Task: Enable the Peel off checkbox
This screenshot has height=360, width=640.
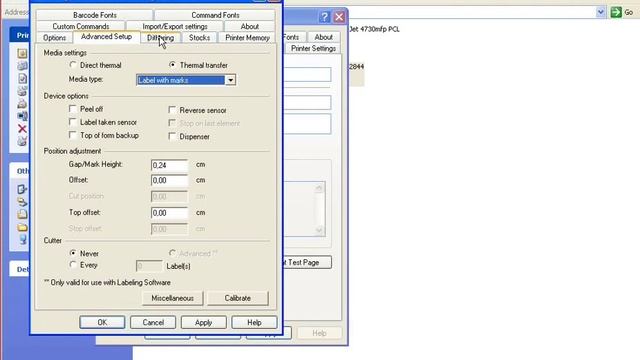Action: tap(73, 109)
